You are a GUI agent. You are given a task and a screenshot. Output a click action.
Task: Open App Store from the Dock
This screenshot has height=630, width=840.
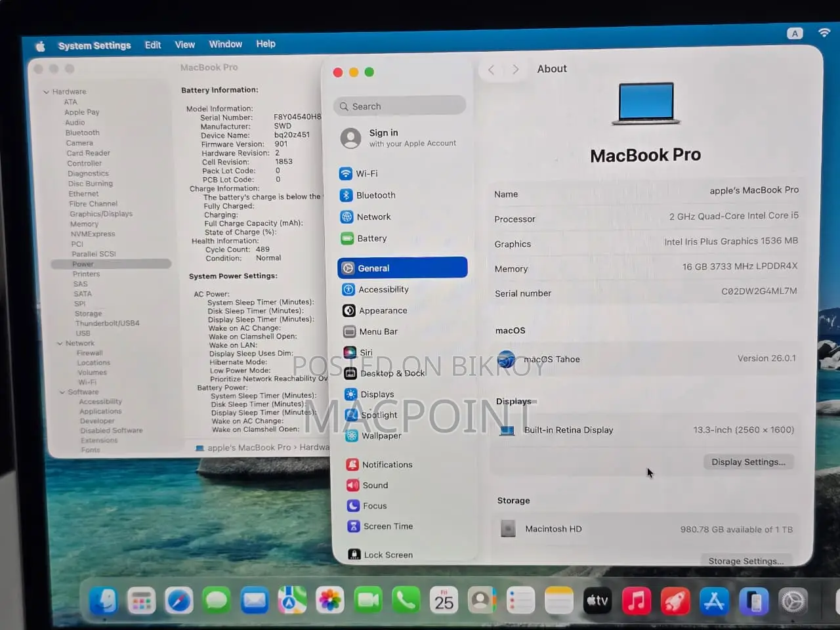(x=714, y=601)
